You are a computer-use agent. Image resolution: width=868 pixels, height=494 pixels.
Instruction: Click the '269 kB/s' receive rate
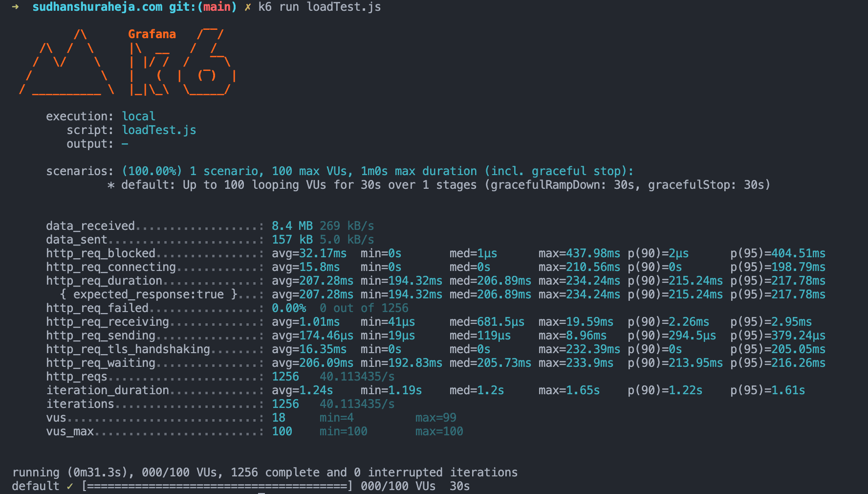click(347, 226)
